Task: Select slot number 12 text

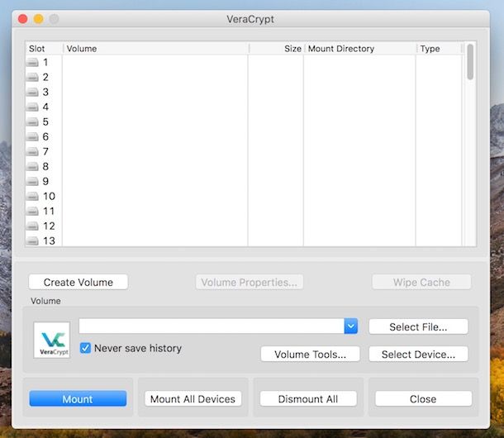Action: 49,226
